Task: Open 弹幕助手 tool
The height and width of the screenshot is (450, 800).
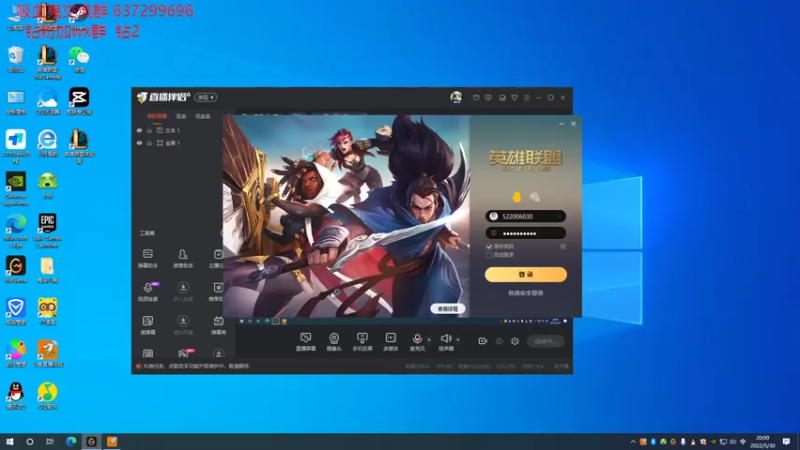Action: coord(148,259)
